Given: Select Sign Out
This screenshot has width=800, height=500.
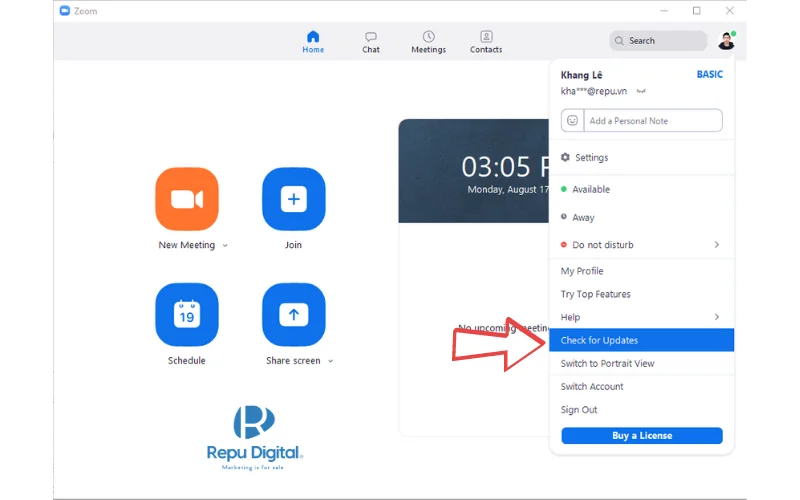Looking at the screenshot, I should pos(641,410).
